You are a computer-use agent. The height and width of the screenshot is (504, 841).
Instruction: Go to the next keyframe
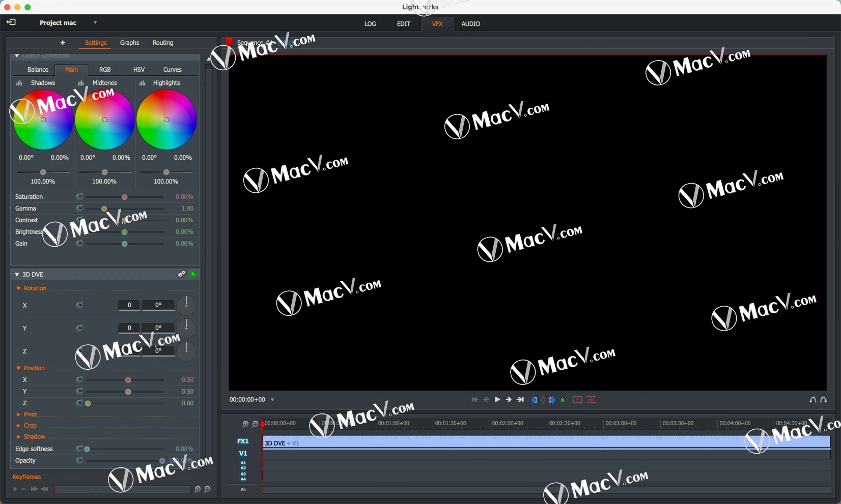(x=45, y=489)
